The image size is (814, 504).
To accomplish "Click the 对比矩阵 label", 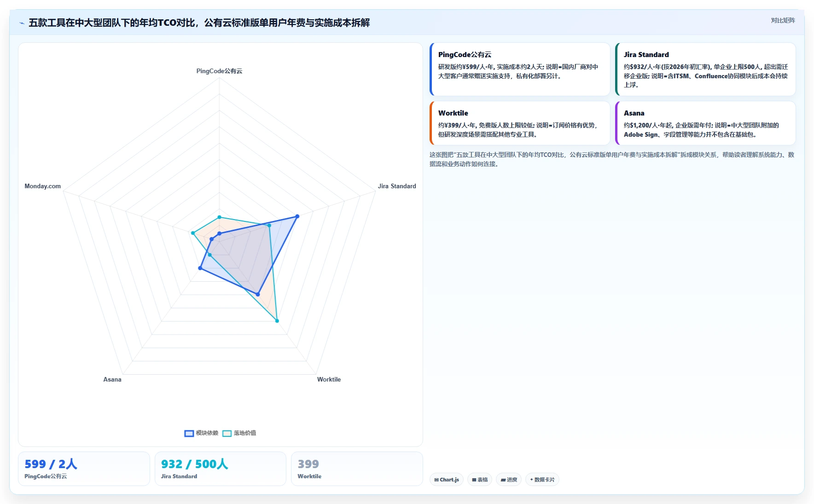I will click(783, 20).
